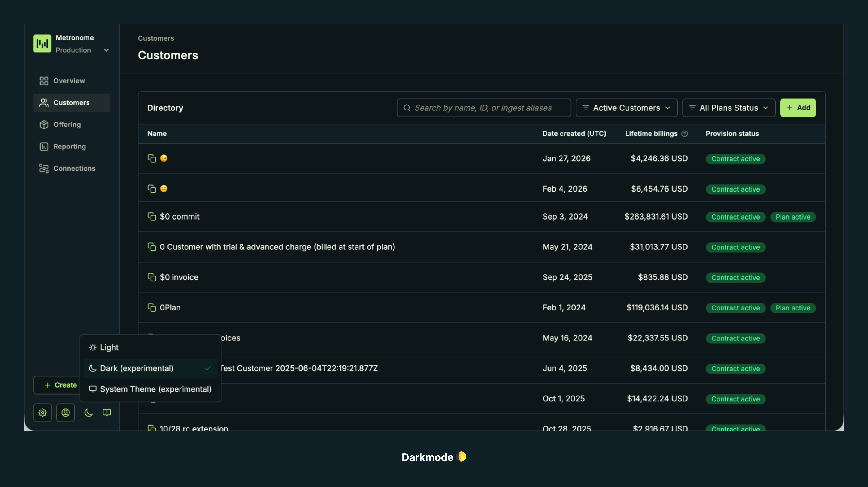This screenshot has width=868, height=487.
Task: Expand the Production environment dropdown
Action: tap(106, 50)
